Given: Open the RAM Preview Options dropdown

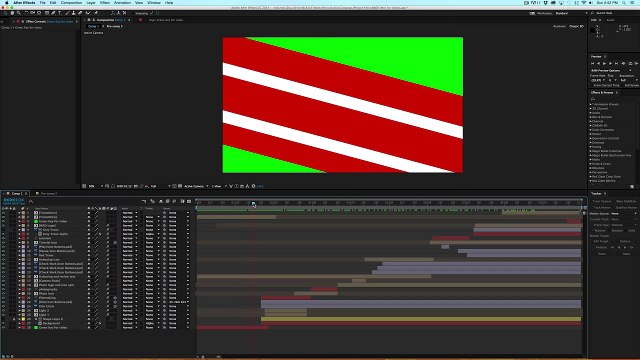Looking at the screenshot, I should pyautogui.click(x=611, y=71).
